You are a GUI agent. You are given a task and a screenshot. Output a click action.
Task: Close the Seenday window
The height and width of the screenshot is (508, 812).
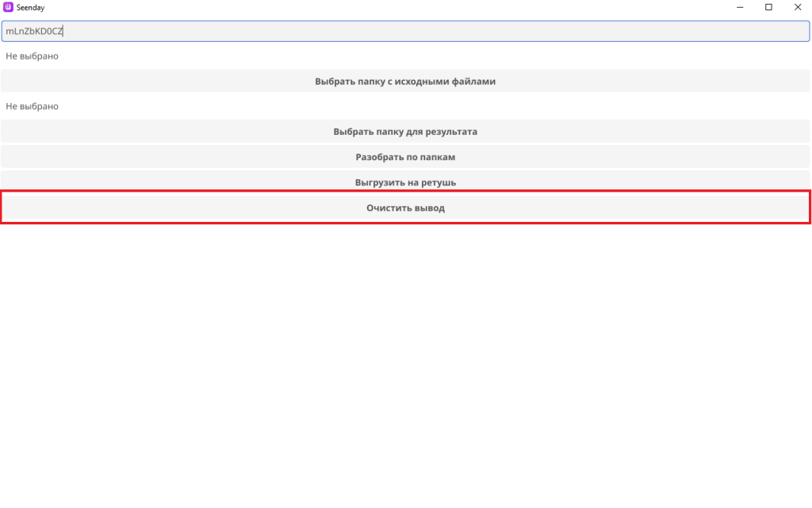[x=797, y=7]
